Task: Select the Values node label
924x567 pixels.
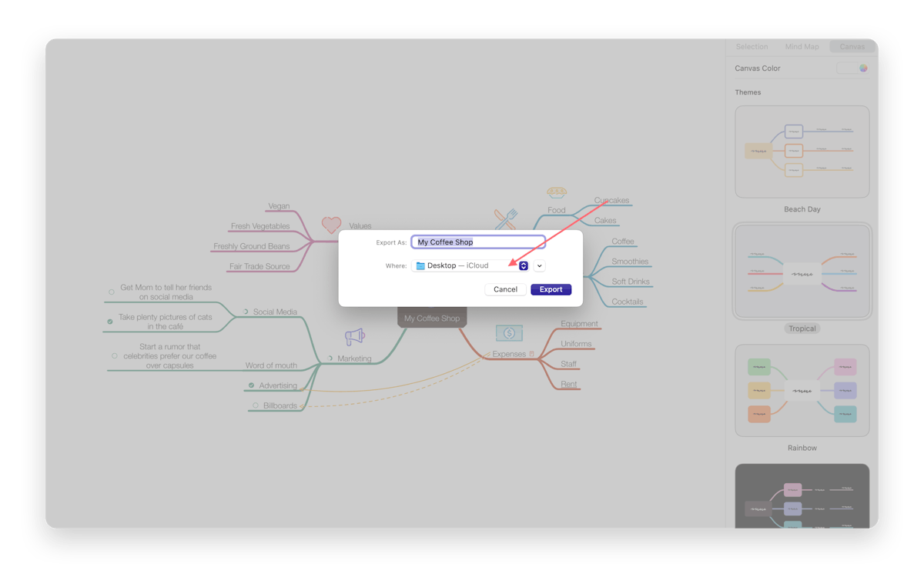Action: coord(360,226)
